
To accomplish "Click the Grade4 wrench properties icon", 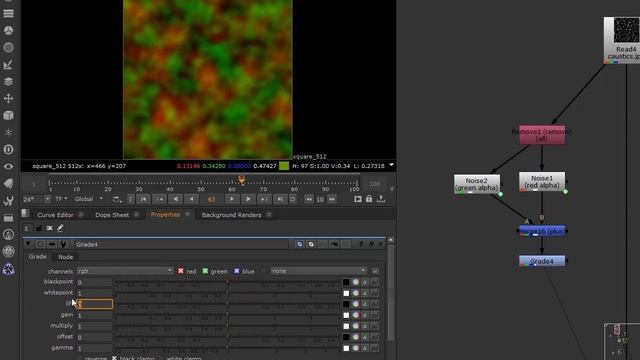I will (63, 244).
